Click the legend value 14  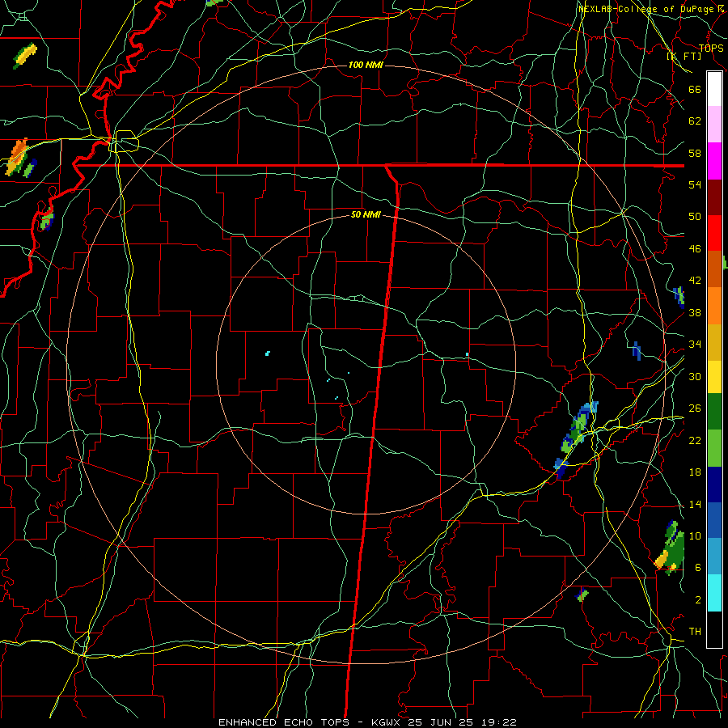tap(695, 504)
